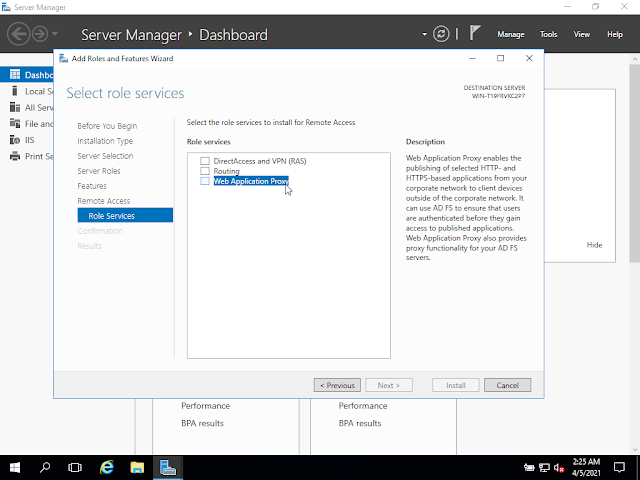Go to Features step in wizard
The height and width of the screenshot is (480, 640).
click(x=92, y=186)
